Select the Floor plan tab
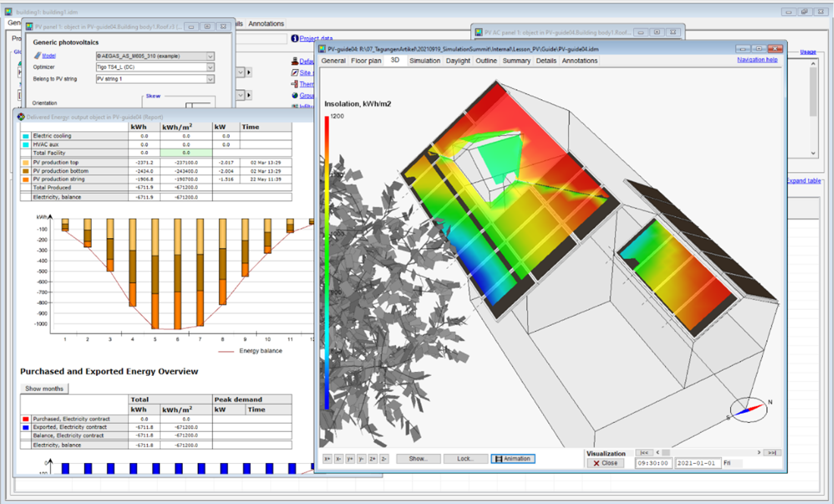The width and height of the screenshot is (834, 504). pos(366,61)
